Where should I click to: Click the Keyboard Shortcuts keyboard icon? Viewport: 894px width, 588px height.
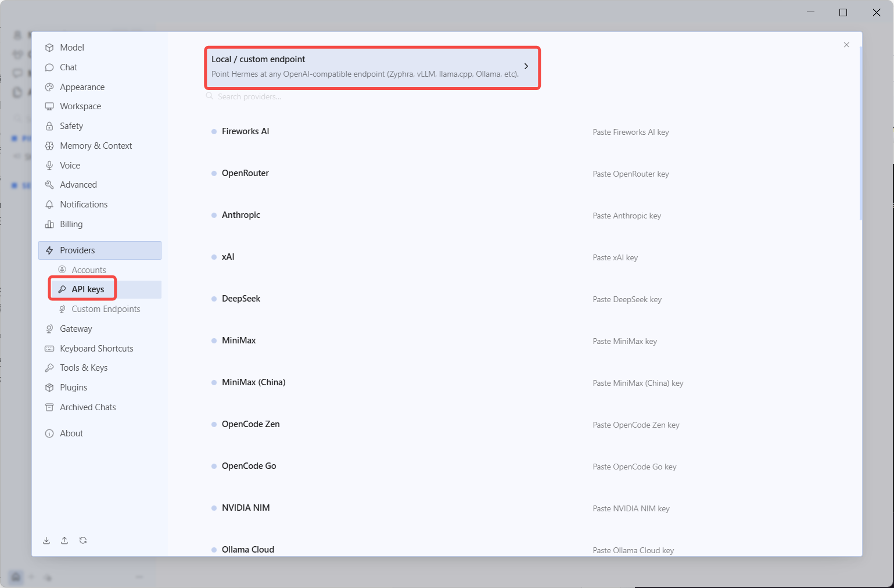pyautogui.click(x=49, y=349)
